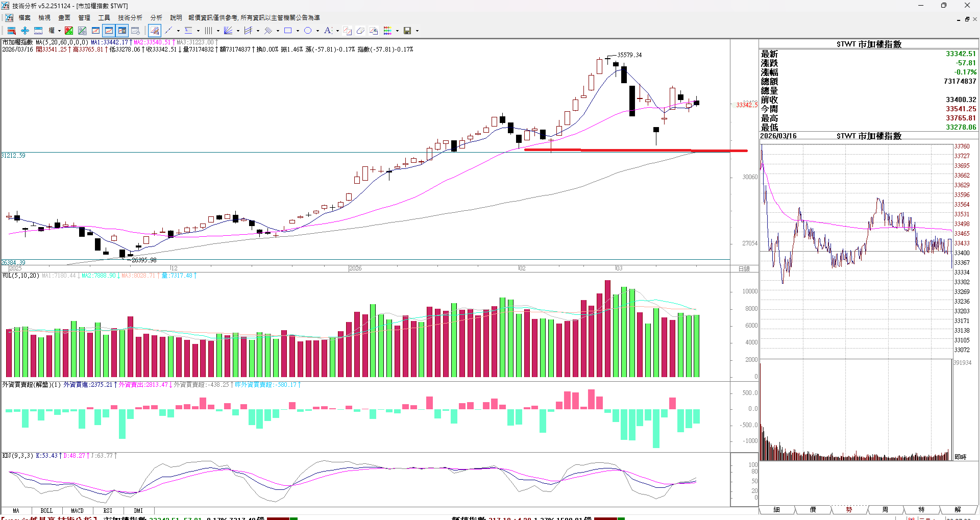Toggle the drawing mode pencil-chart button
The width and height of the screenshot is (980, 520).
[x=155, y=31]
